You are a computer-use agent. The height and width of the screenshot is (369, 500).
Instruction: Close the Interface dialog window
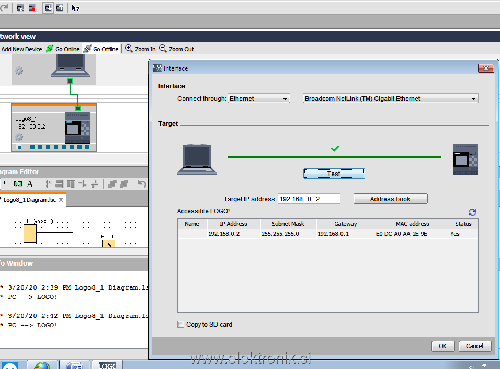tap(486, 68)
